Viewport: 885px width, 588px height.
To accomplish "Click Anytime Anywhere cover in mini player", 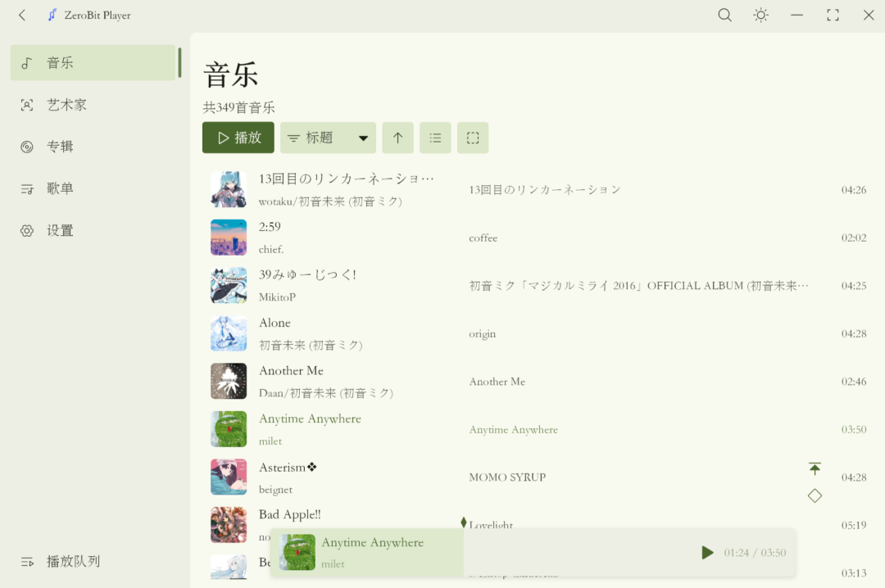I will (x=297, y=553).
